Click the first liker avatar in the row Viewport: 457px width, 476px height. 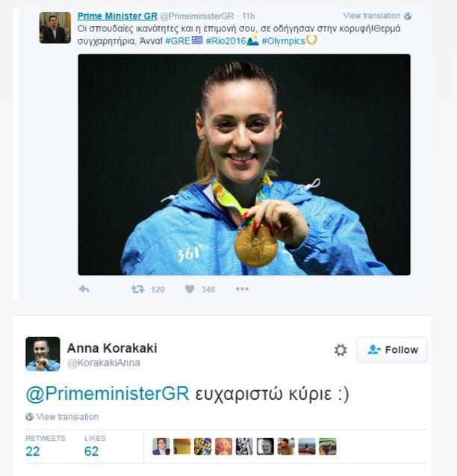point(161,446)
